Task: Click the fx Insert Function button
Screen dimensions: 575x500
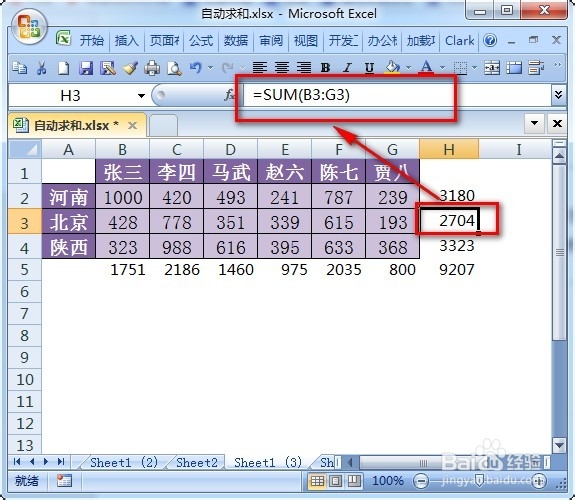Action: click(x=230, y=95)
